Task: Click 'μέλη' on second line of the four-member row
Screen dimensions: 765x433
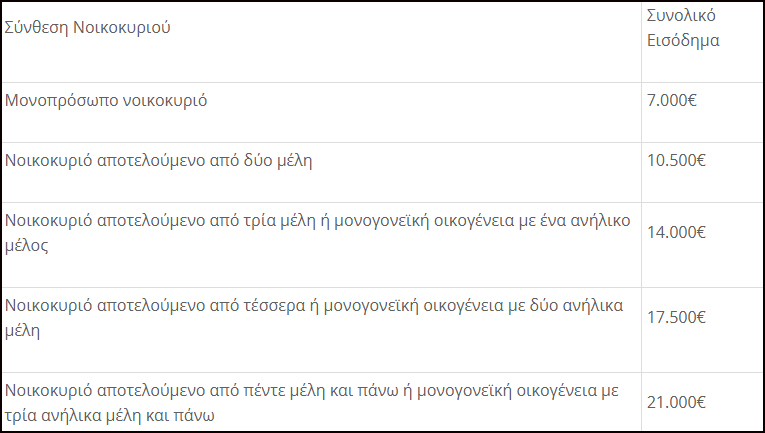Action: point(22,330)
